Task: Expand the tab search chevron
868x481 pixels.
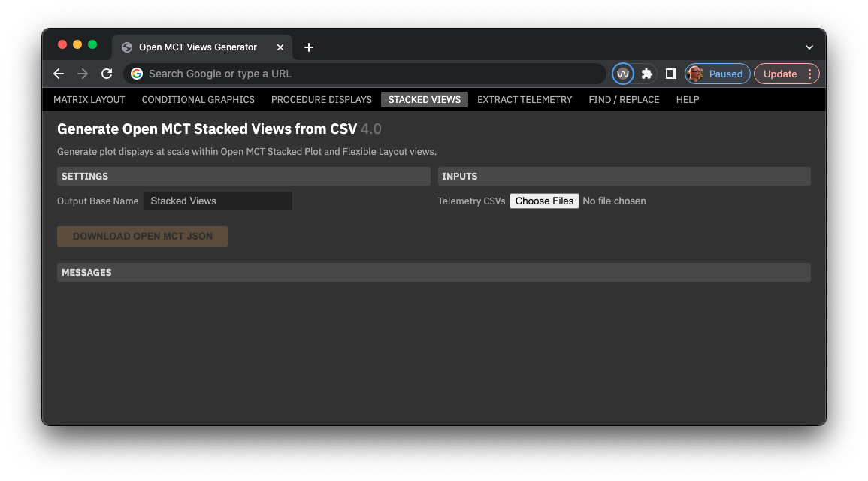Action: click(809, 47)
